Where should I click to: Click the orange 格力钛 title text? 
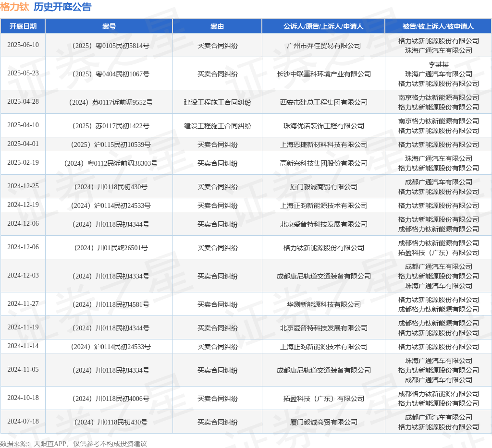tap(14, 7)
